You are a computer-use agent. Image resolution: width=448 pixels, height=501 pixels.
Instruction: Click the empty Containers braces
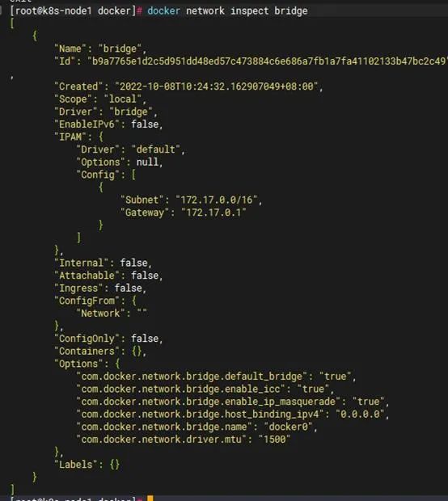(x=137, y=352)
